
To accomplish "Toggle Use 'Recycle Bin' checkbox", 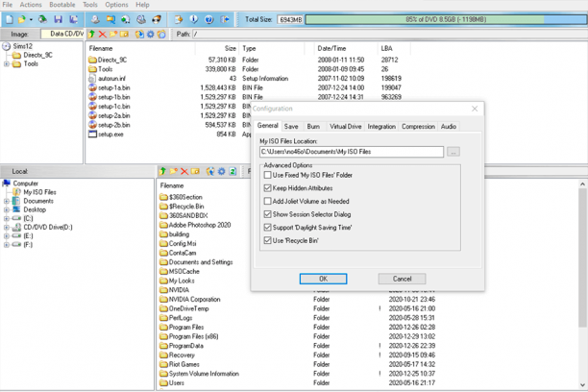I will click(267, 240).
